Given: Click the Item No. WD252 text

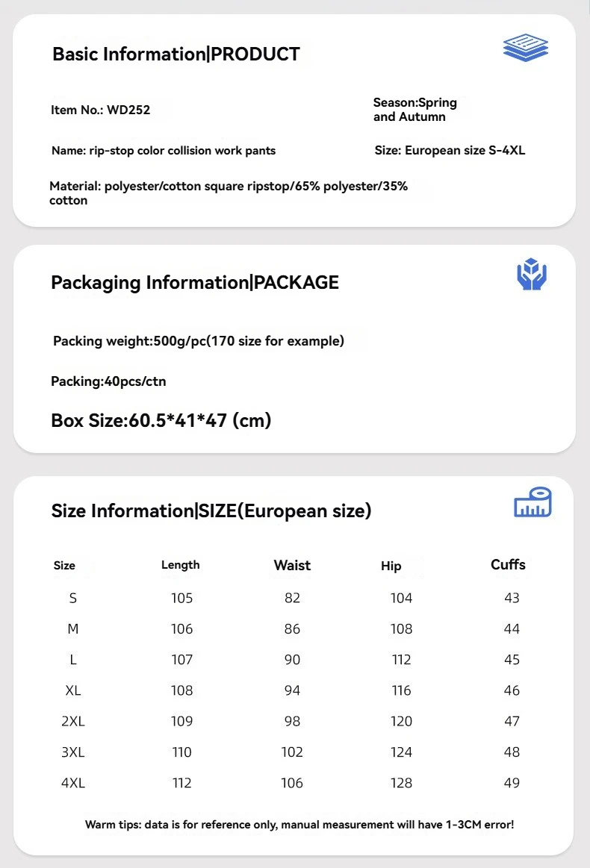Looking at the screenshot, I should tap(100, 110).
